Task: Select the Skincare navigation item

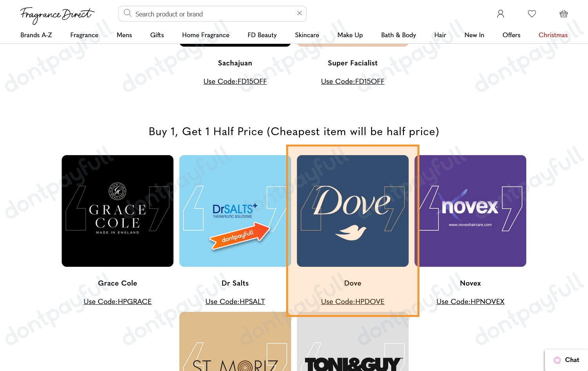Action: [x=307, y=35]
